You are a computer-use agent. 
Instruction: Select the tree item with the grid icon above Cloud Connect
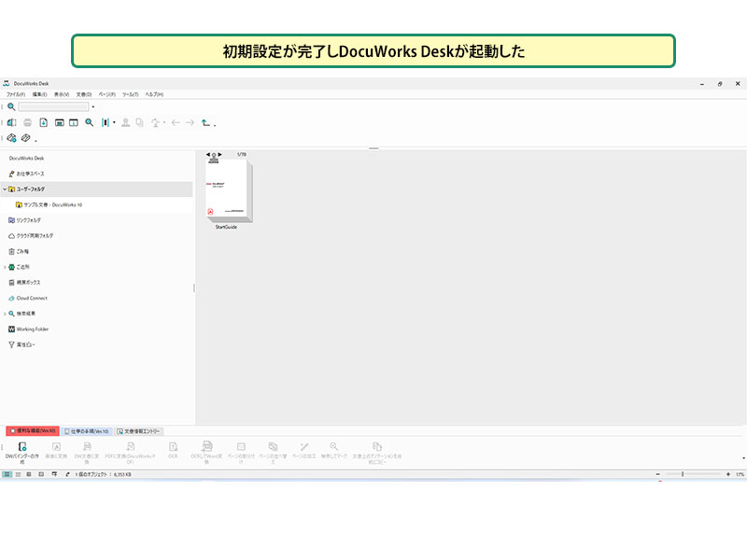pyautogui.click(x=25, y=283)
